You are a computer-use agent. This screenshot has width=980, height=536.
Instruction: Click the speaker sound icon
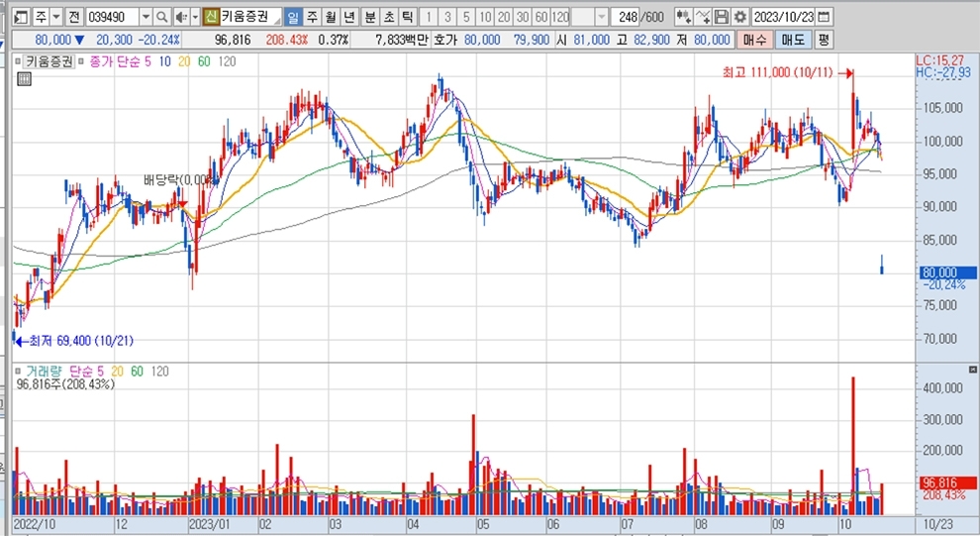pos(180,17)
